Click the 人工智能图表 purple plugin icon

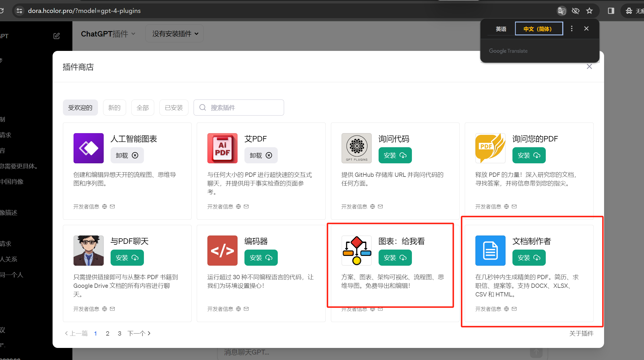tap(88, 148)
